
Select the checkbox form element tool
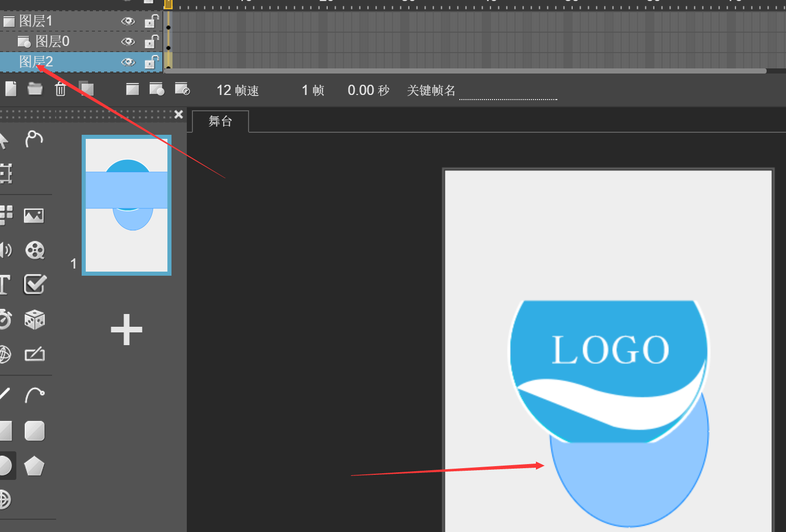(35, 284)
